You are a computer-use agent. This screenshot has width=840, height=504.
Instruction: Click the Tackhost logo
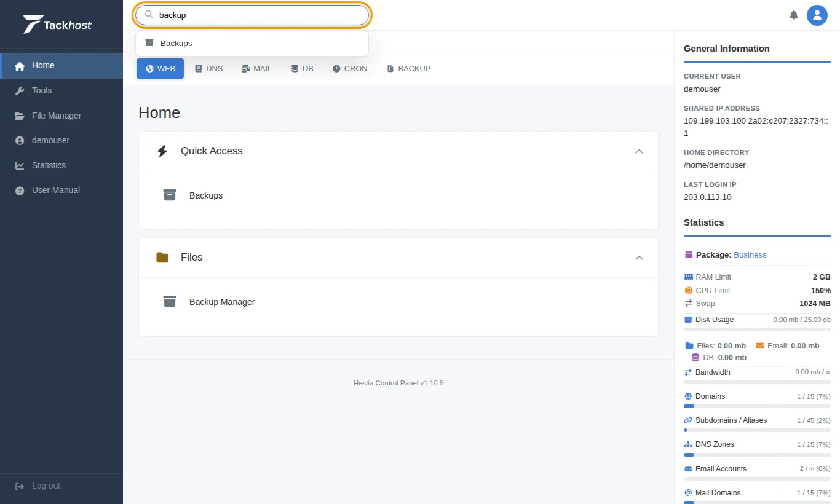point(57,25)
